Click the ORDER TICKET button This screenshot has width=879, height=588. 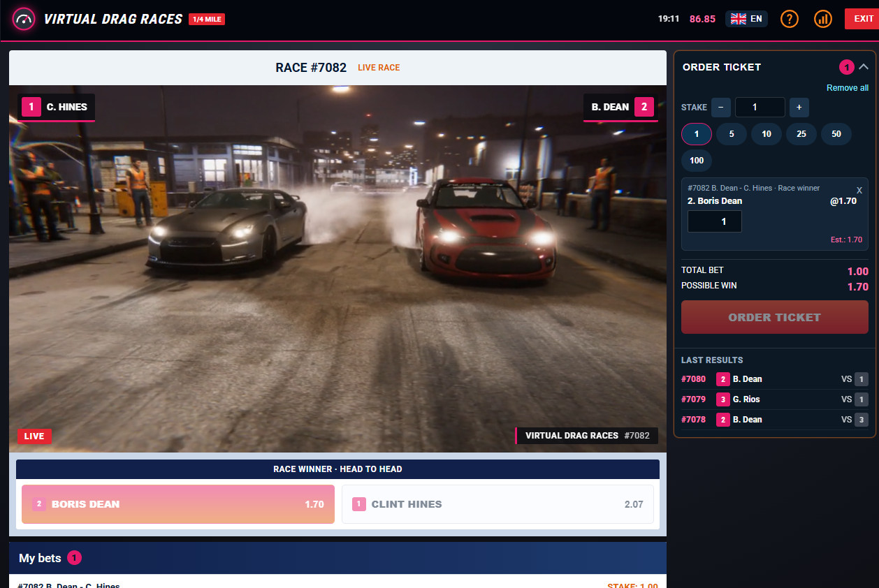coord(775,317)
